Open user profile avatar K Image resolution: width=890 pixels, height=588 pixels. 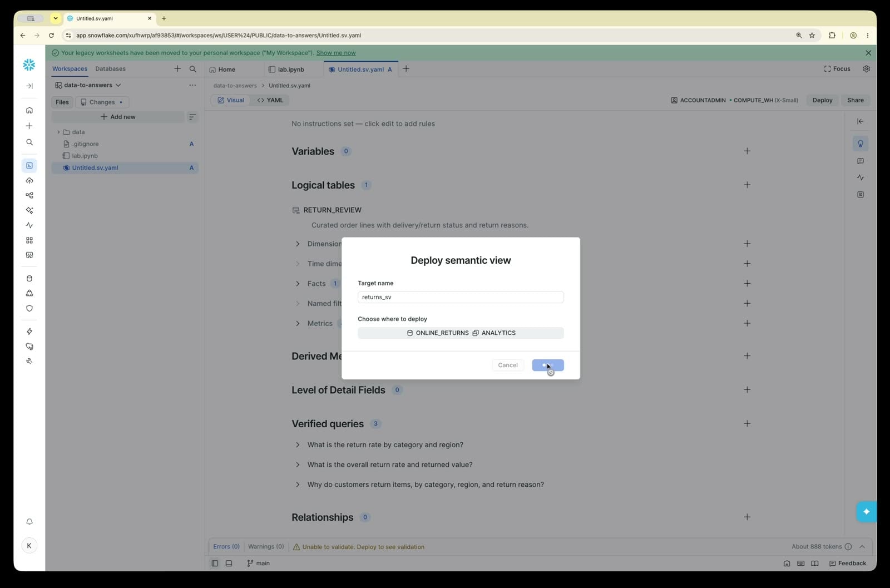click(x=29, y=546)
